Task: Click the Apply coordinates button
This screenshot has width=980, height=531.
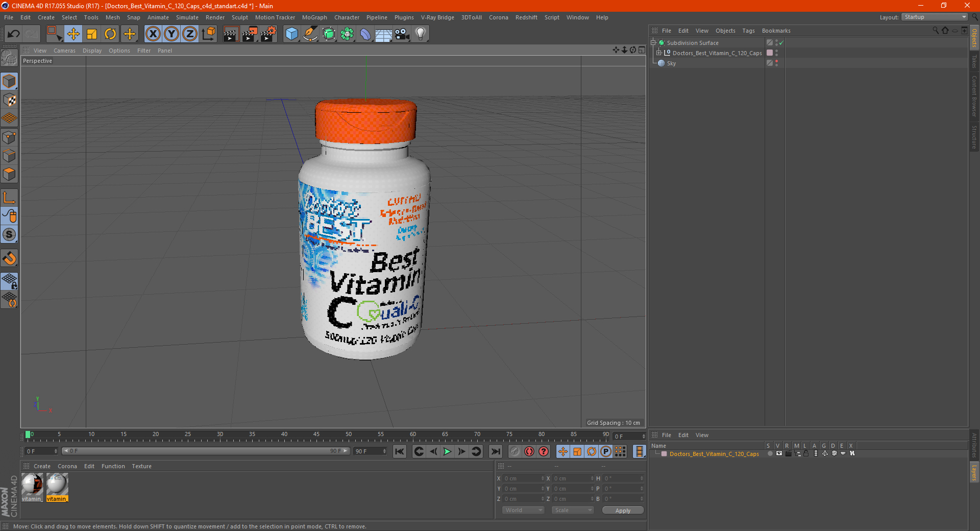Action: tap(623, 511)
